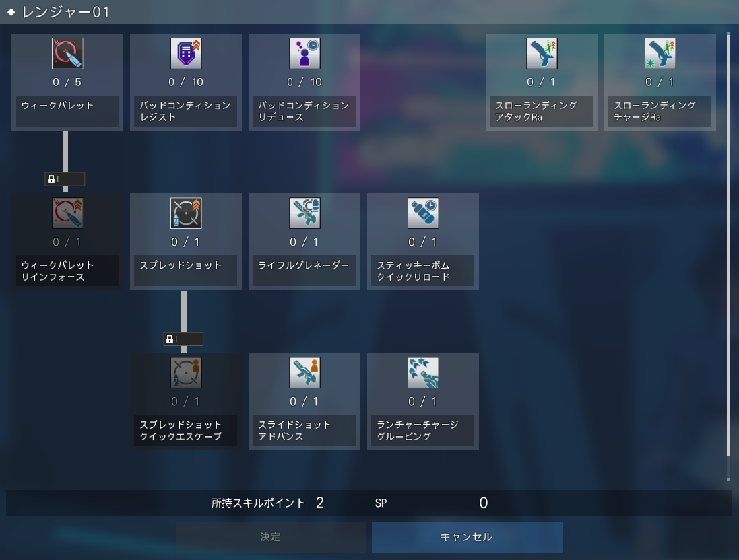Choose the バッドコンディションリデュース skill icon
Screen dimensions: 739x560
point(304,53)
